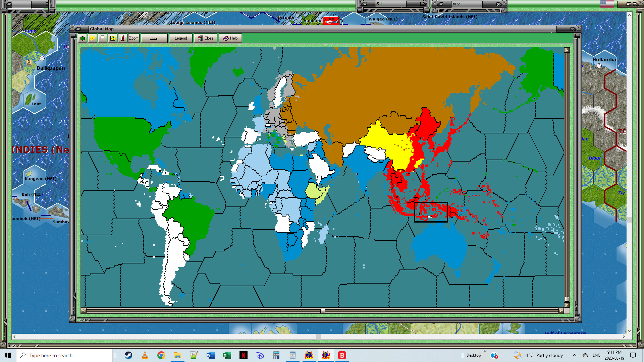
Task: Click the green hexagon map toolbar icon
Action: tap(83, 38)
